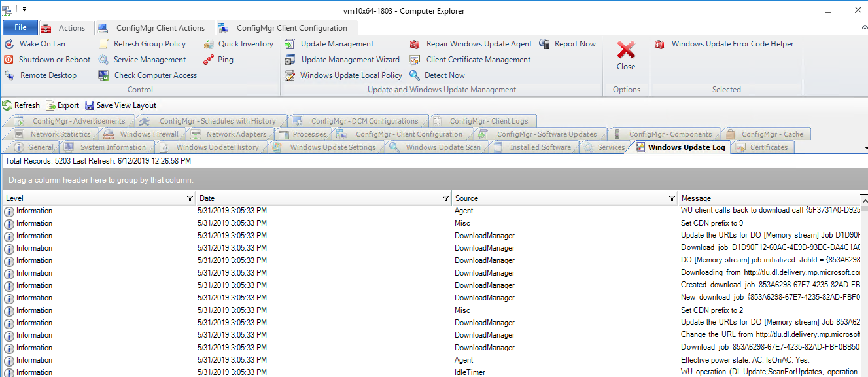The image size is (868, 377).
Task: Expand the Quick Access Toolbar customize menu
Action: click(24, 10)
